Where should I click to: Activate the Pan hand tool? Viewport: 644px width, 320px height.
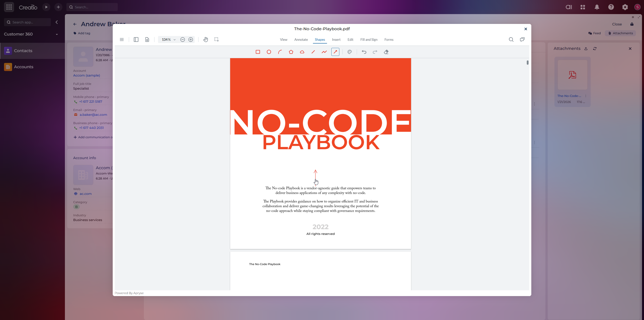(x=206, y=40)
